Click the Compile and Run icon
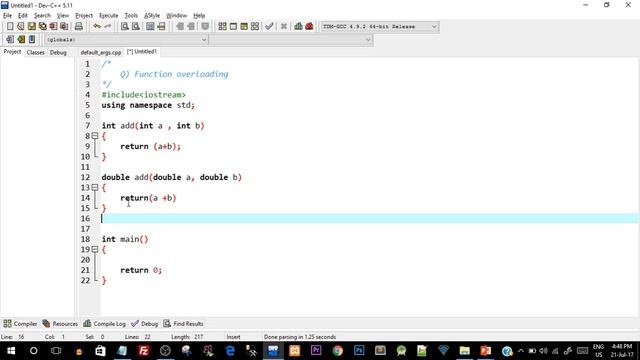This screenshot has width=640, height=360. click(x=244, y=27)
